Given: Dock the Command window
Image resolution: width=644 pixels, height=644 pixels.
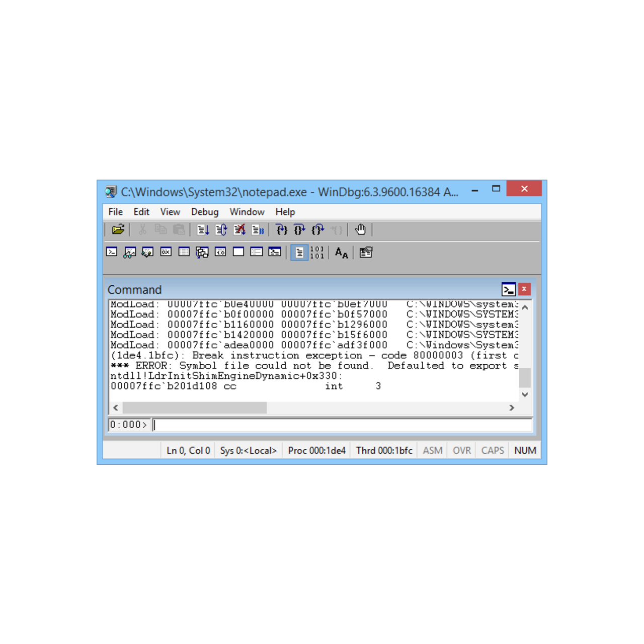Looking at the screenshot, I should tap(509, 289).
